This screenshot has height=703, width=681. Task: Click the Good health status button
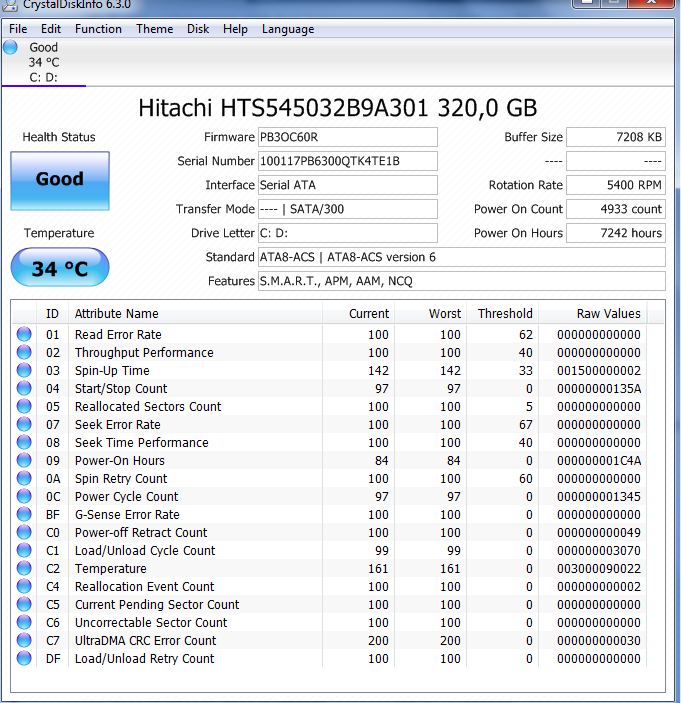60,181
